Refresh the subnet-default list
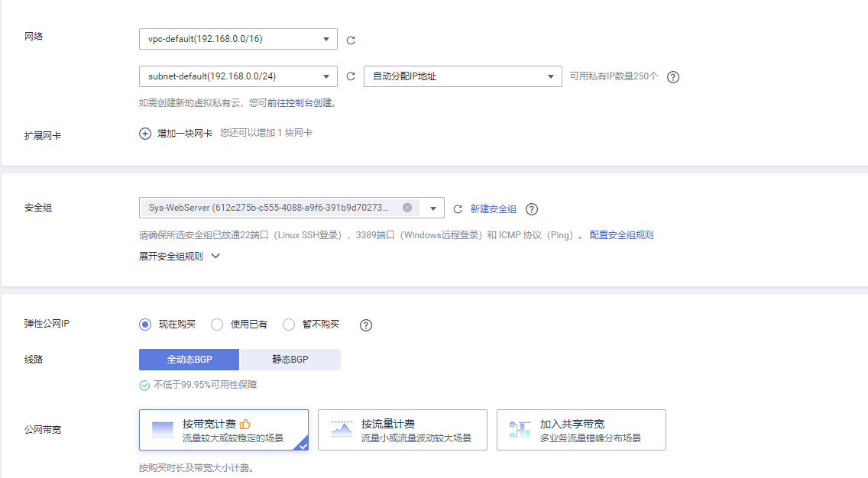 pos(351,76)
